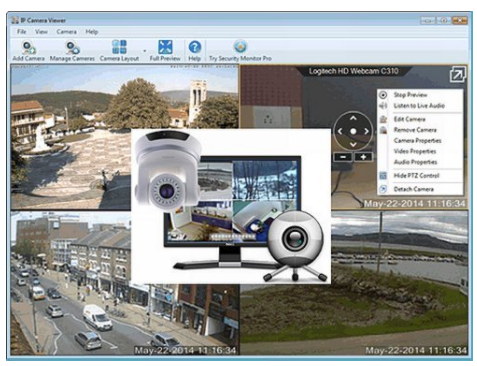Choose Detach Camera from context menu

414,189
